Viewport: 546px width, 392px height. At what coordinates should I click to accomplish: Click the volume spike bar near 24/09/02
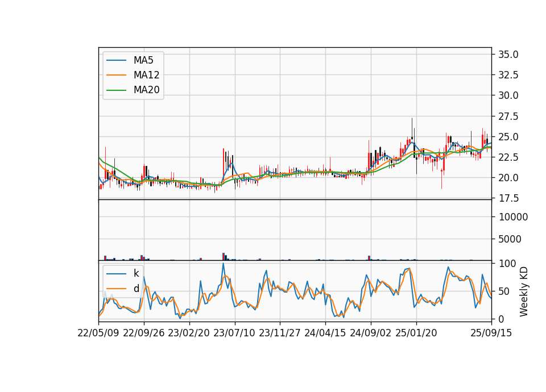369,258
